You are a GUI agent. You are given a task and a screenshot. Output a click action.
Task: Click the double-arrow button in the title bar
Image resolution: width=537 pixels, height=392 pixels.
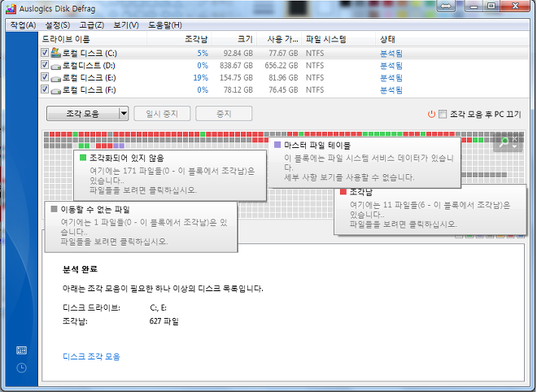pyautogui.click(x=446, y=7)
